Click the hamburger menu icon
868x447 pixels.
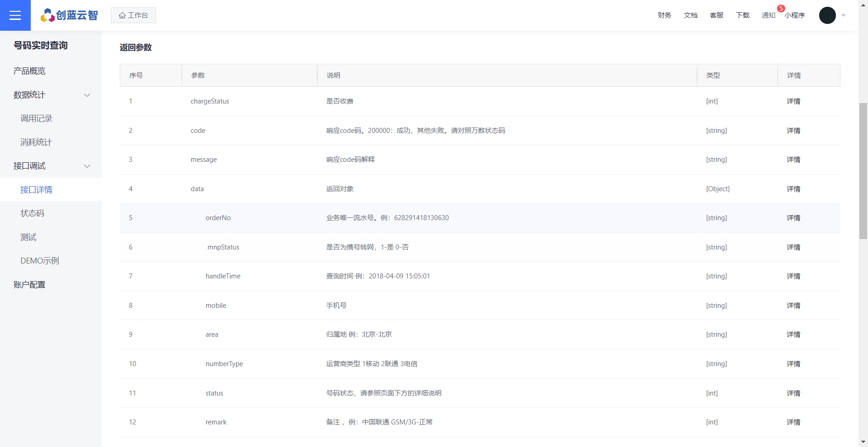tap(15, 15)
